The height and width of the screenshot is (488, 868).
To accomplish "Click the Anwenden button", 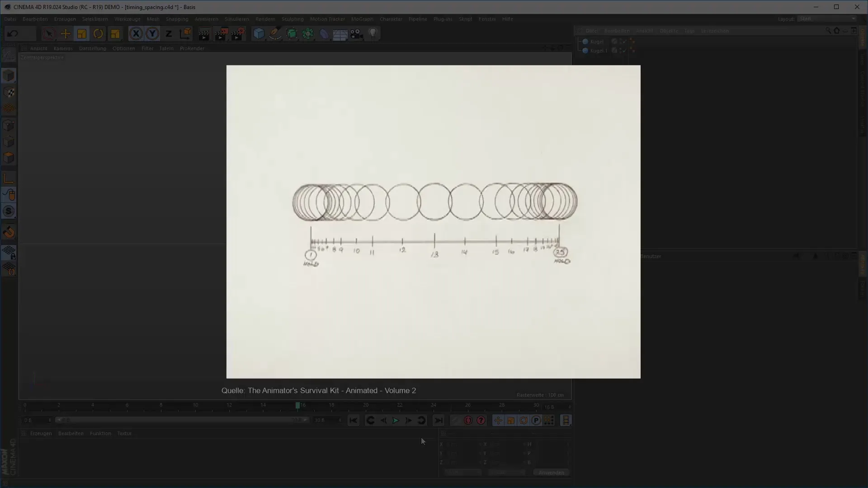I will tap(552, 473).
